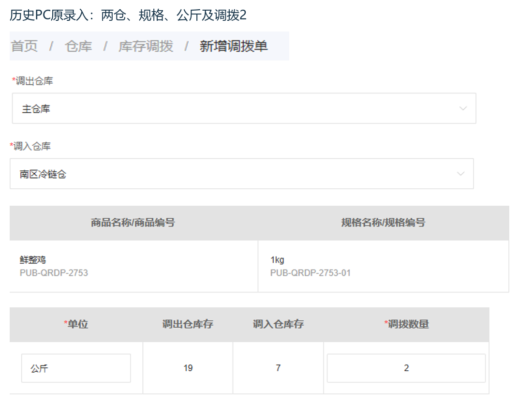532x409 pixels.
Task: Click 新增调拨单 breadcrumb text
Action: (234, 46)
